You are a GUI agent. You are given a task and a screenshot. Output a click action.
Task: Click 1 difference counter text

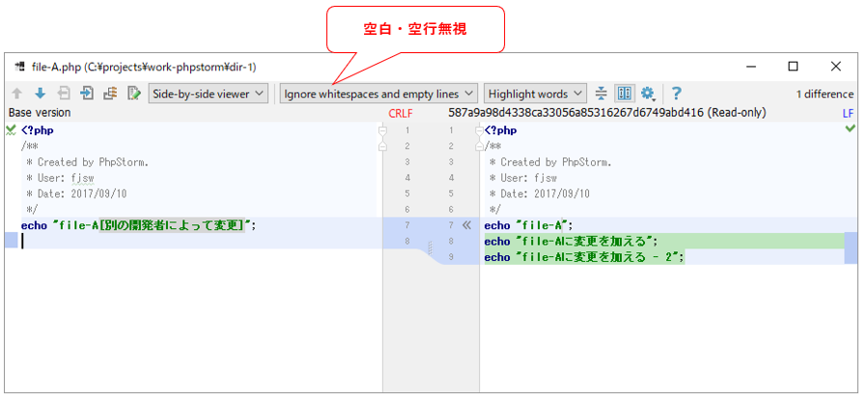click(x=825, y=94)
